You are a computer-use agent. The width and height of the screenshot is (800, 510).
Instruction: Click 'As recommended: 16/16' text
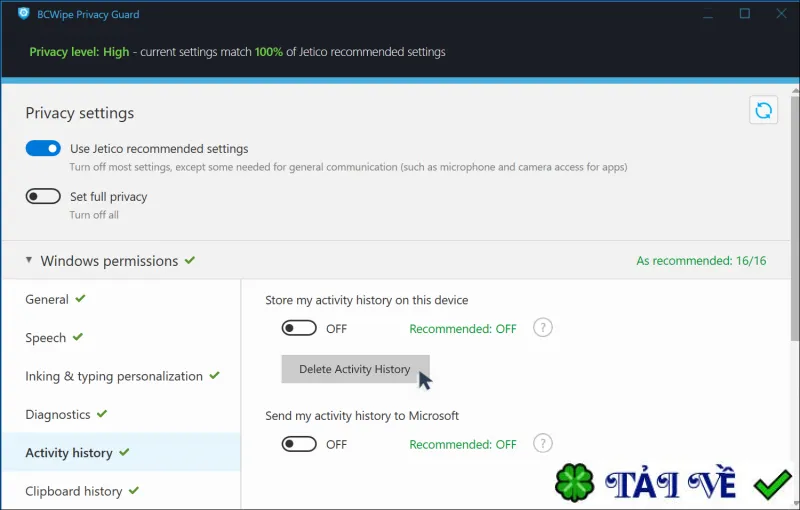coord(701,261)
